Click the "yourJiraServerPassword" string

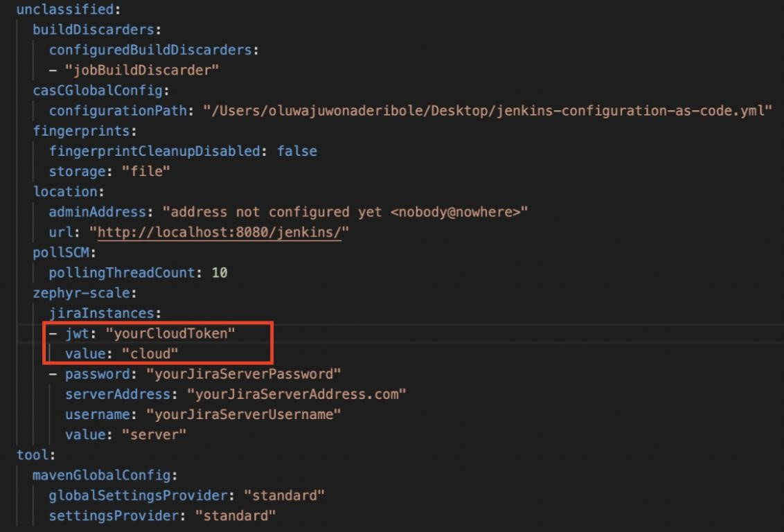(x=244, y=374)
